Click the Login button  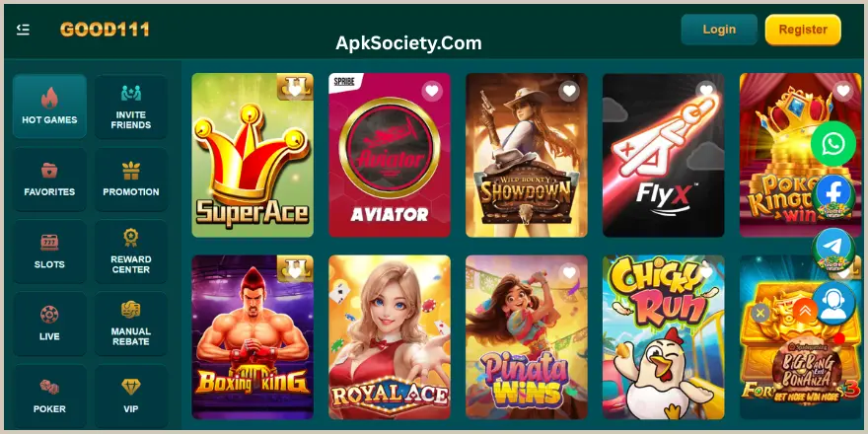click(x=719, y=30)
